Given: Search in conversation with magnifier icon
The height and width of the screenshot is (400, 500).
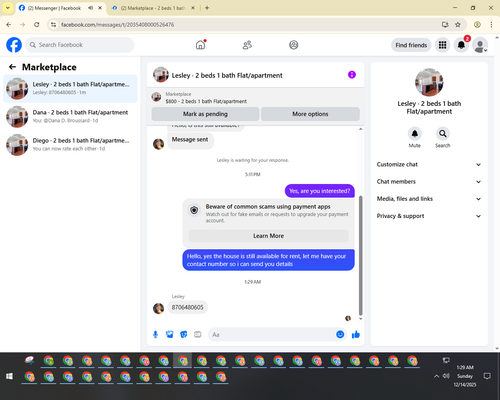Looking at the screenshot, I should point(443,134).
